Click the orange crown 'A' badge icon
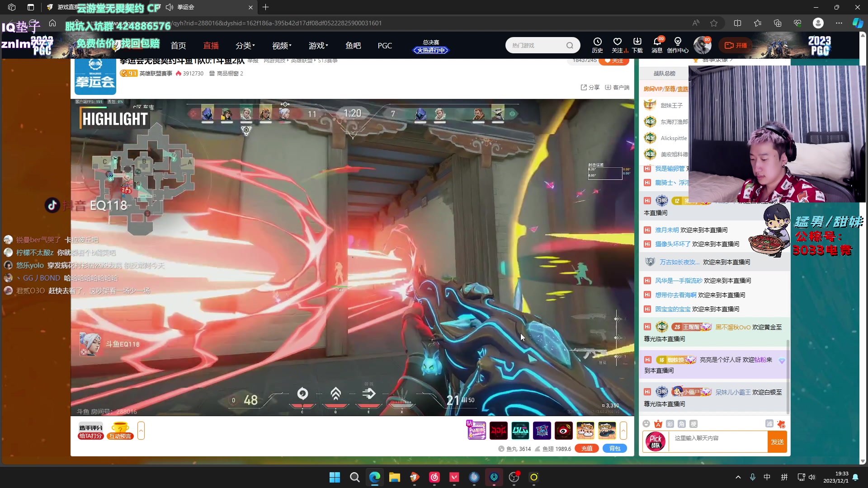 (x=658, y=424)
